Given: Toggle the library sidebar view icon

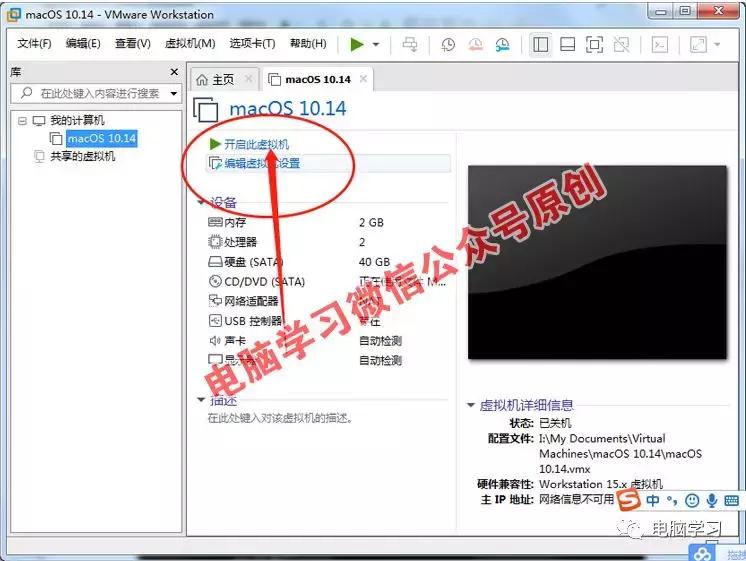Looking at the screenshot, I should pos(540,45).
